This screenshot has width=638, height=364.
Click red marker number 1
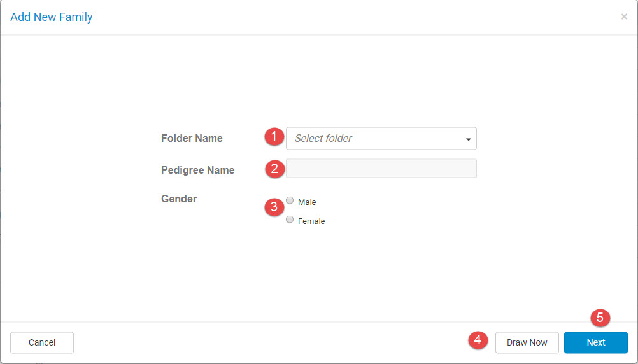274,136
